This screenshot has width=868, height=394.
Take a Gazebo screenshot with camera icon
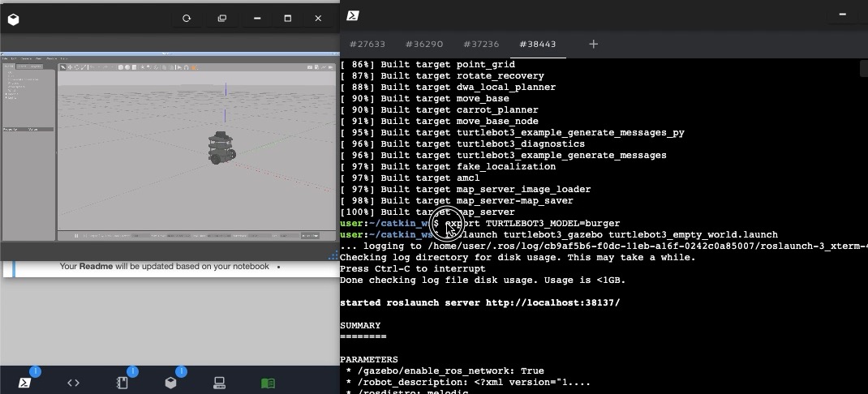point(310,67)
